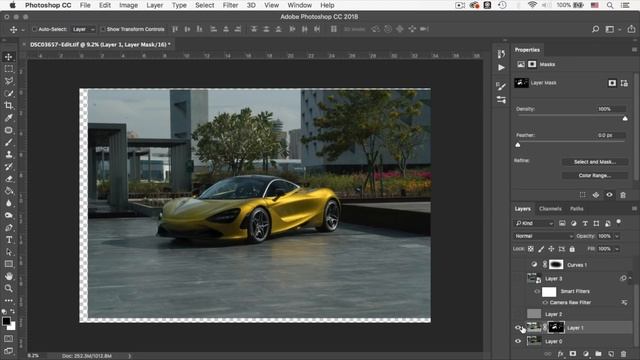
Task: Toggle Camera Raw Filter visibility eye
Action: (545, 302)
